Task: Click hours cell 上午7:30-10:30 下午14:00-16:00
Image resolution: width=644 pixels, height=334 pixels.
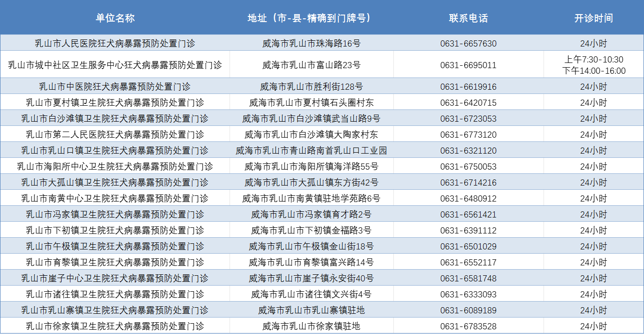Action: 593,65
